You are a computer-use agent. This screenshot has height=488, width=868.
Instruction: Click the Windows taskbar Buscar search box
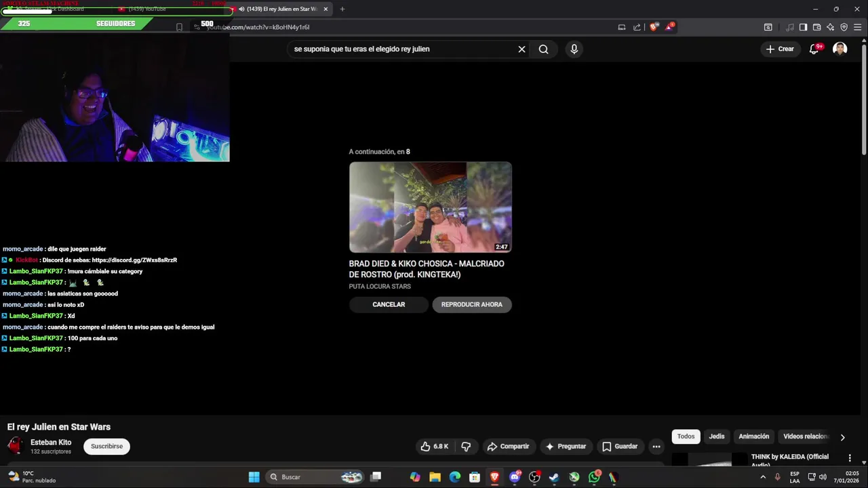point(315,477)
